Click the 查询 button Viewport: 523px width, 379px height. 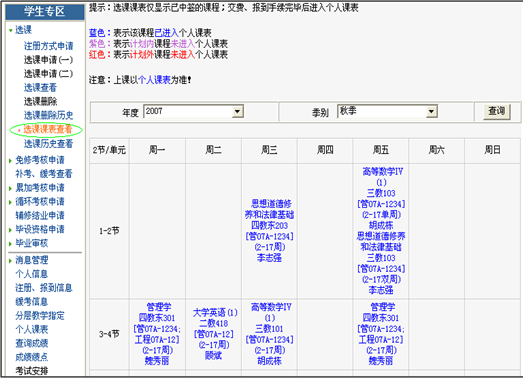click(x=497, y=111)
